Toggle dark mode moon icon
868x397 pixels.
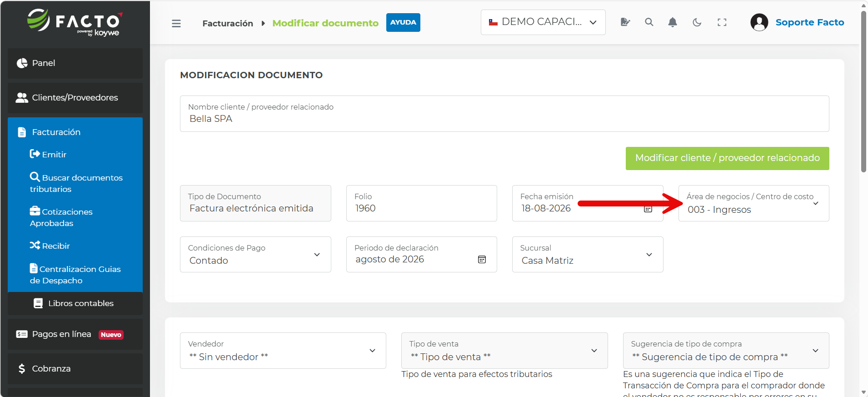point(697,22)
